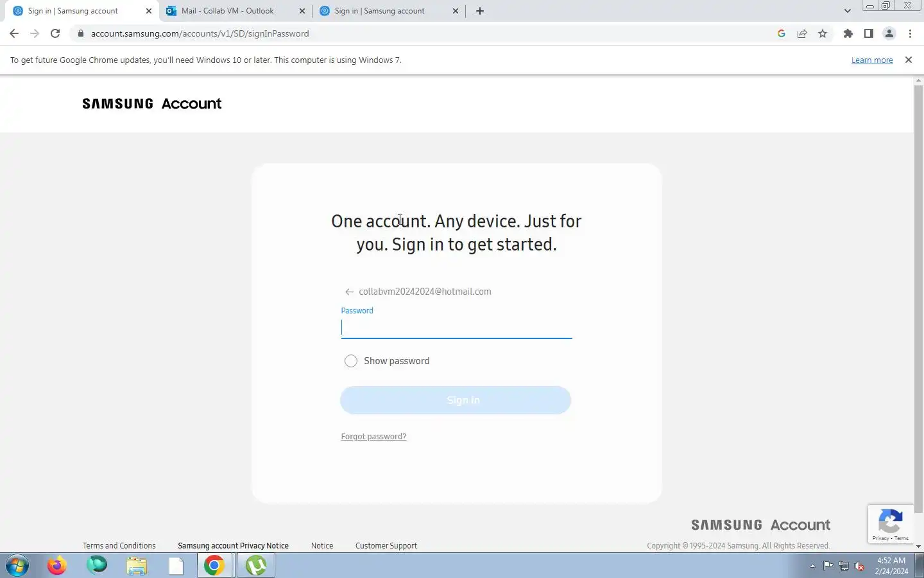Open the Customer Support footer link
The image size is (924, 578).
click(386, 546)
